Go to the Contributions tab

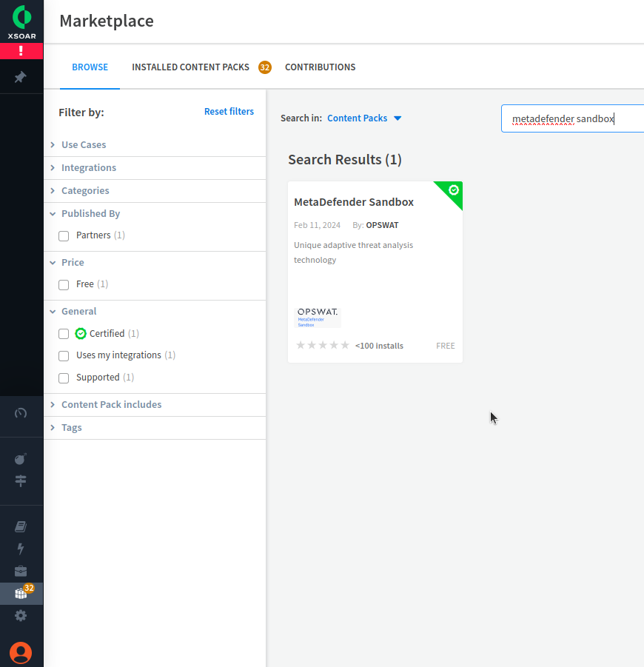point(321,67)
